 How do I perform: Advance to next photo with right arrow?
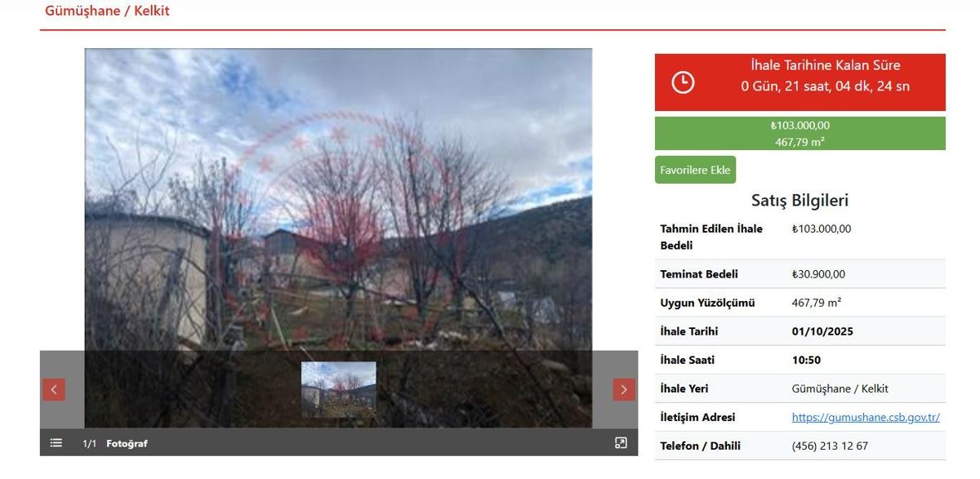624,389
